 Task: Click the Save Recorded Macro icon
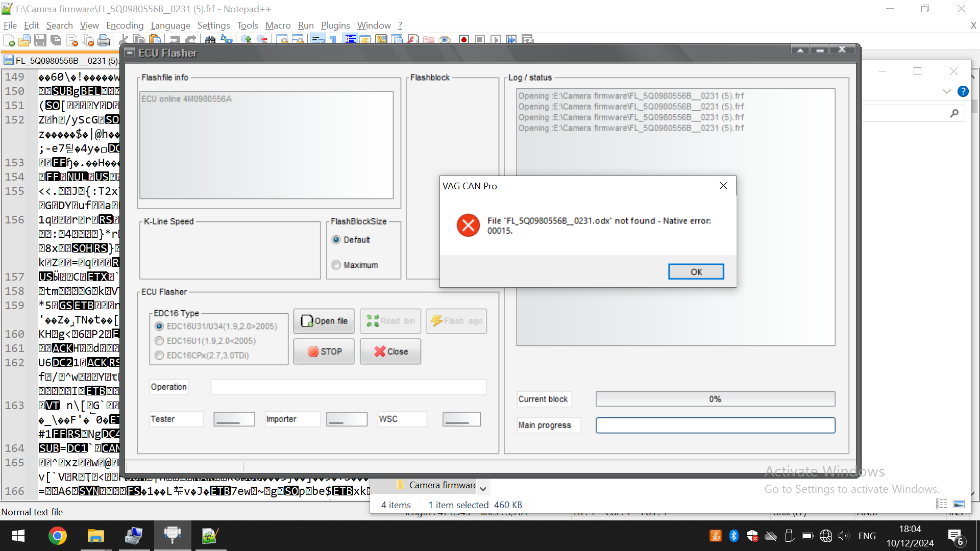[528, 40]
